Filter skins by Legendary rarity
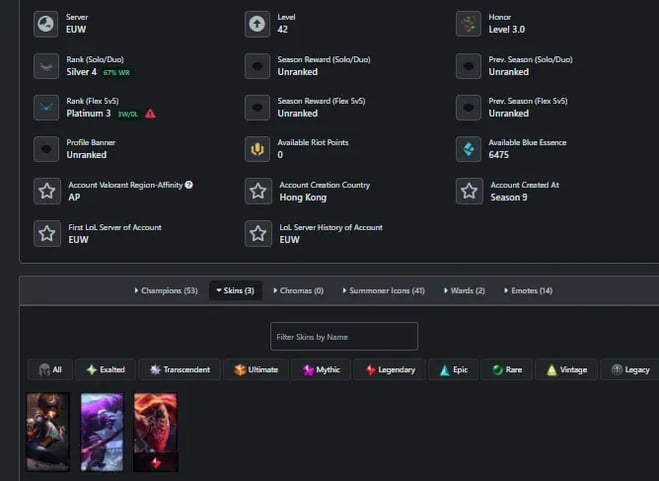The width and height of the screenshot is (659, 481). point(390,370)
